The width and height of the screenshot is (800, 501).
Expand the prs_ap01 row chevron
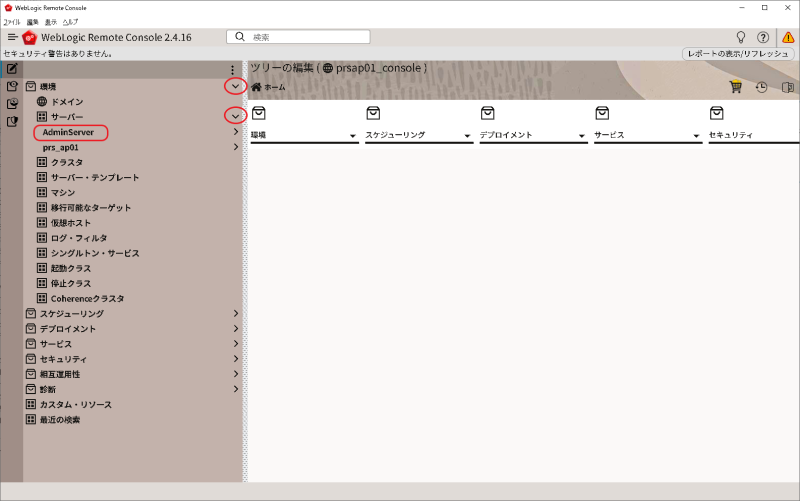236,147
